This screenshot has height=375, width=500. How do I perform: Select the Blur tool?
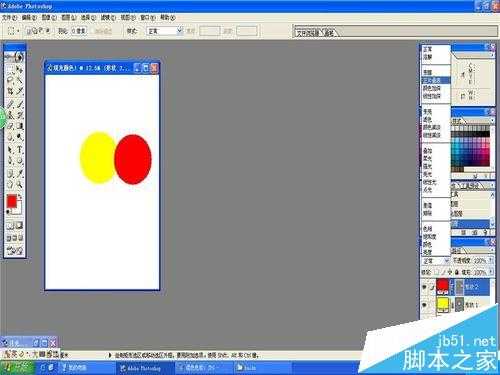point(11,137)
